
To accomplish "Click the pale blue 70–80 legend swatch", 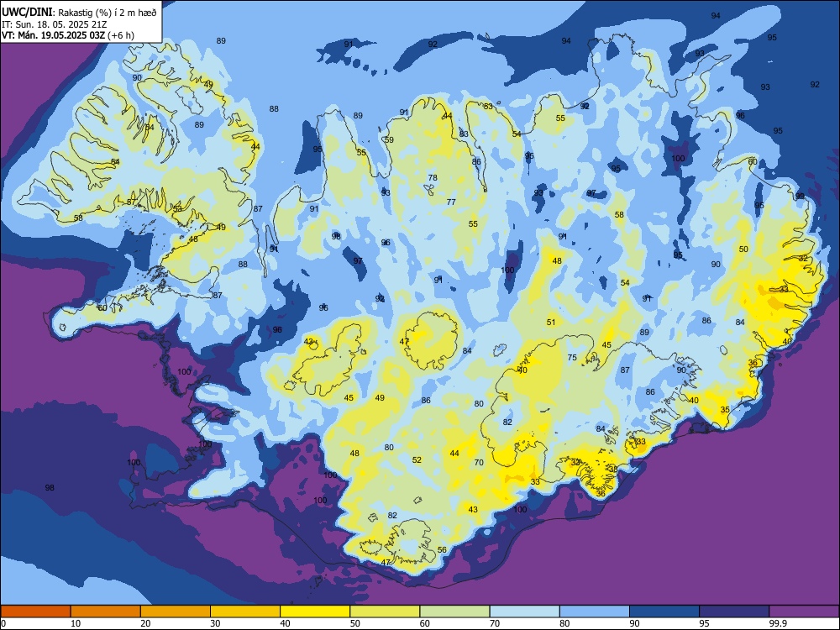I will click(524, 612).
